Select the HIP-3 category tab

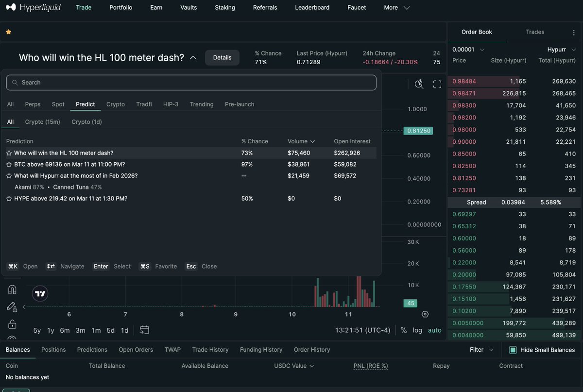coord(171,104)
